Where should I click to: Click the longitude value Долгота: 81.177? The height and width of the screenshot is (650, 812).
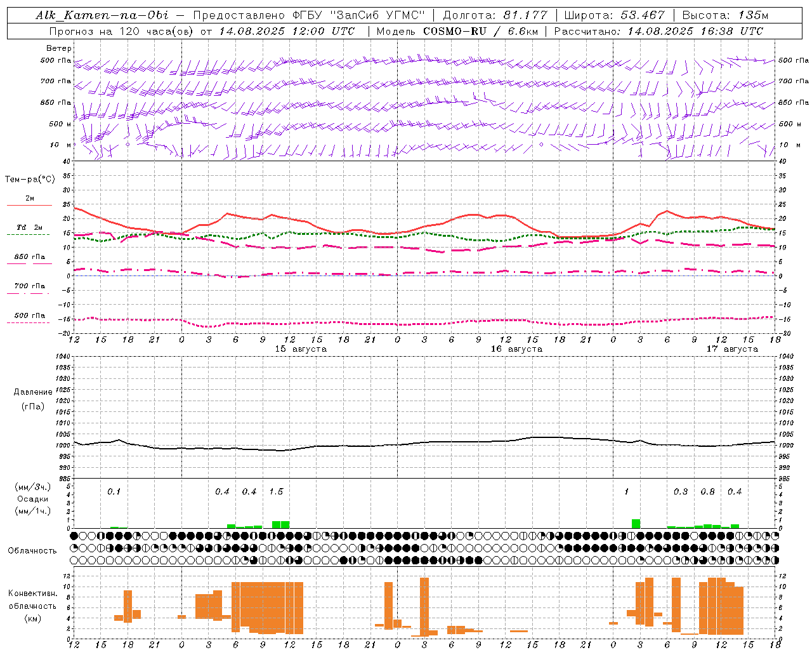point(495,15)
